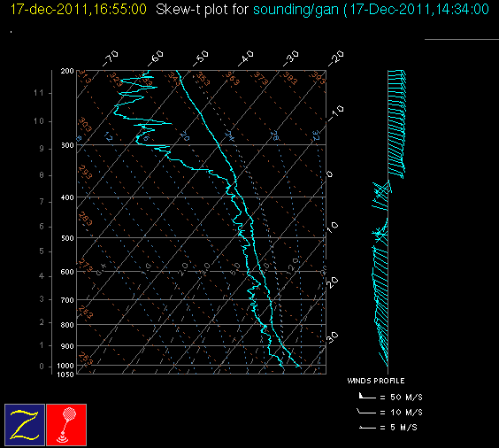Click the 0 km altitude tick label
Image resolution: width=499 pixels, height=448 pixels.
tap(42, 367)
